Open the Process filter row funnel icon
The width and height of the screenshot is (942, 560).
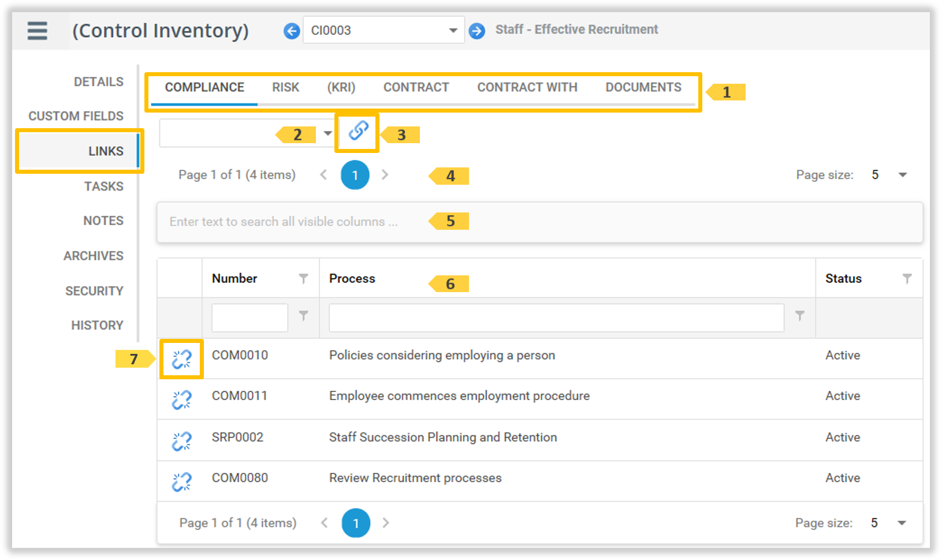click(799, 316)
